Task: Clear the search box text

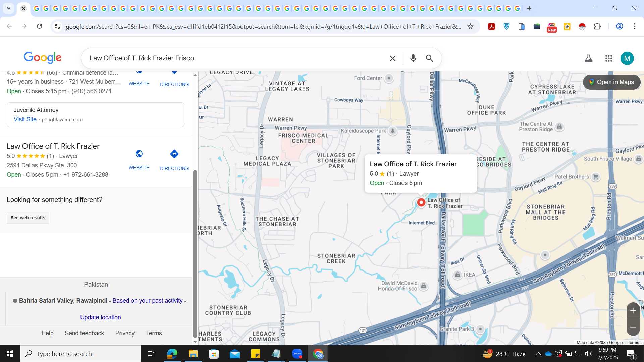Action: 392,58
